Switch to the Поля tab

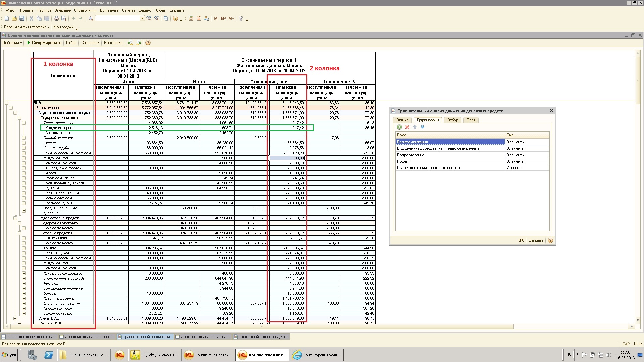pyautogui.click(x=471, y=120)
